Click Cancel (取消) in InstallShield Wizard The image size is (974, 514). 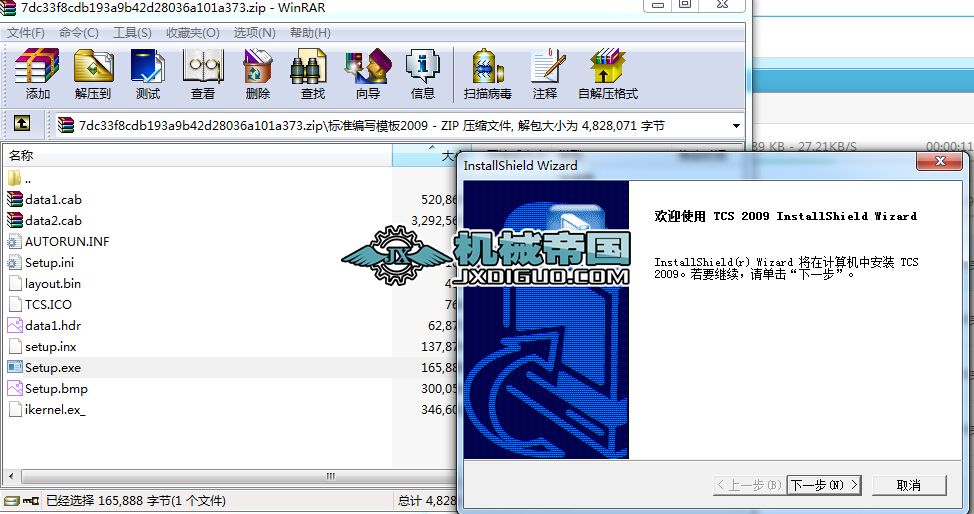(909, 485)
